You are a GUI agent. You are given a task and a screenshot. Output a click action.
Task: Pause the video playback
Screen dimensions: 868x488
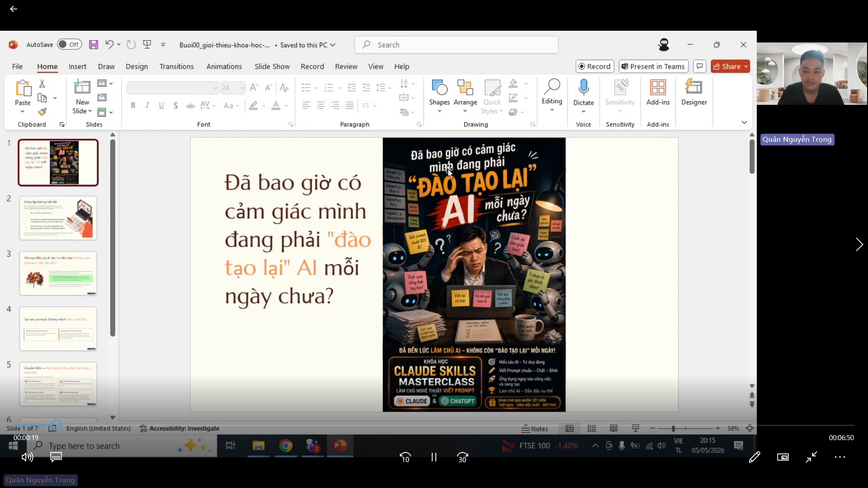pyautogui.click(x=434, y=457)
